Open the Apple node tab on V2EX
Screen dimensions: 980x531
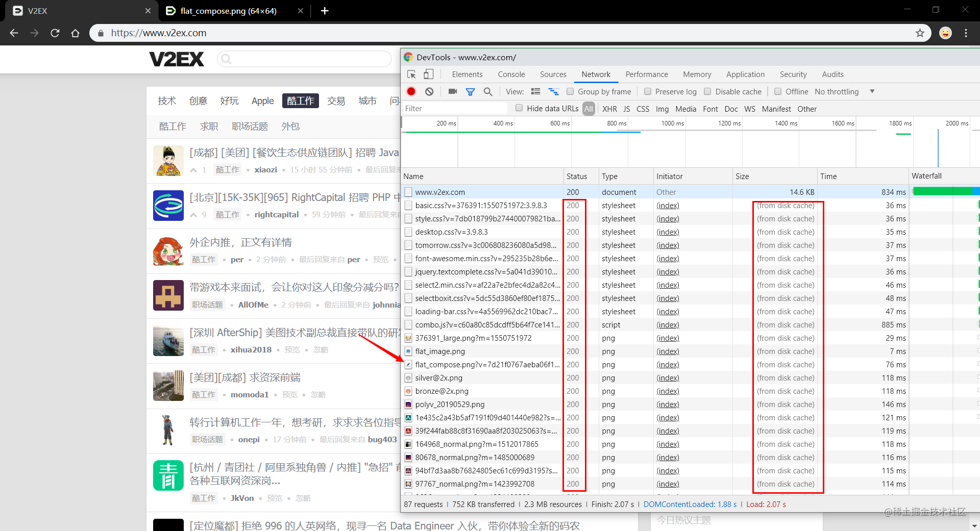click(x=262, y=101)
